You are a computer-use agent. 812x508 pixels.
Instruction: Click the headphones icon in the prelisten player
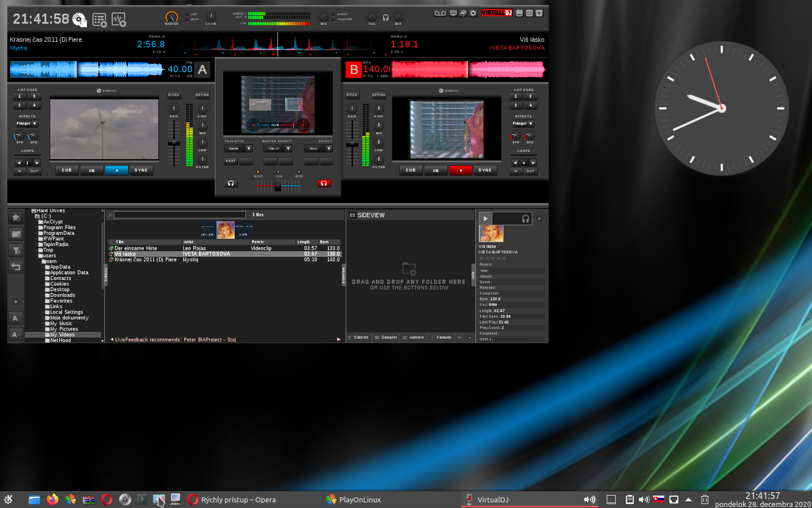[x=526, y=219]
